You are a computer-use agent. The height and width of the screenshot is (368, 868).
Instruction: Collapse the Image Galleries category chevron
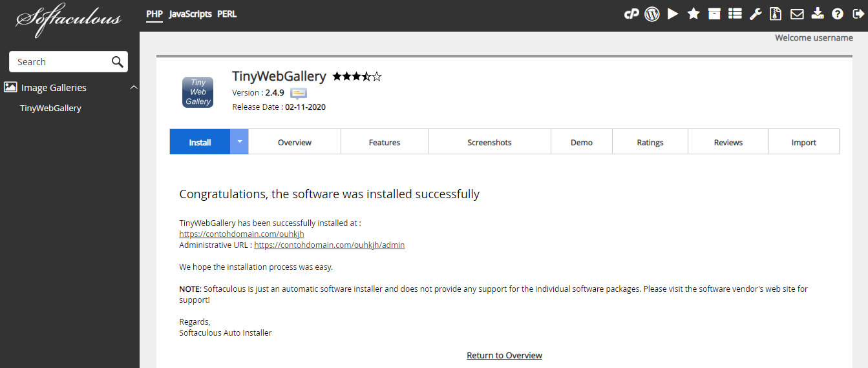tap(134, 87)
